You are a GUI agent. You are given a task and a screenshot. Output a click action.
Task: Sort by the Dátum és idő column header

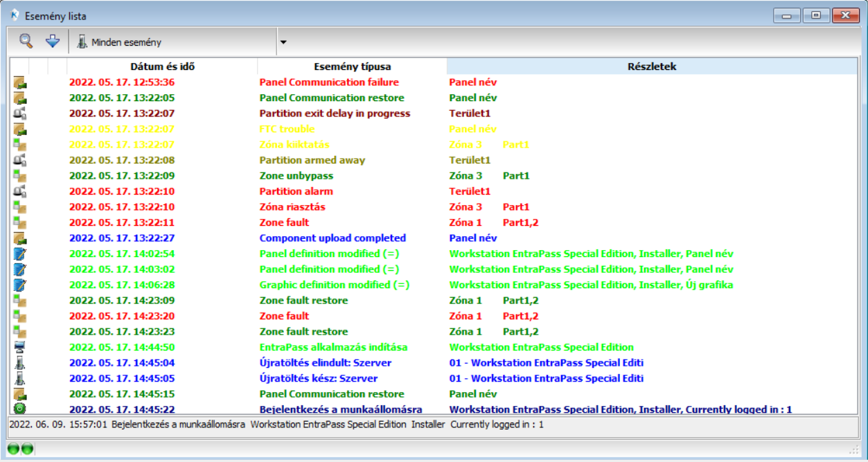point(162,66)
